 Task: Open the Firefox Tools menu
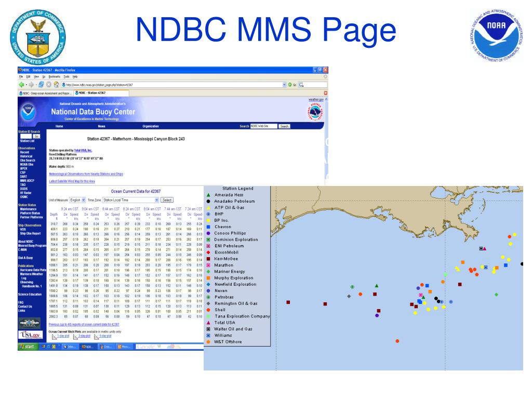click(x=66, y=77)
